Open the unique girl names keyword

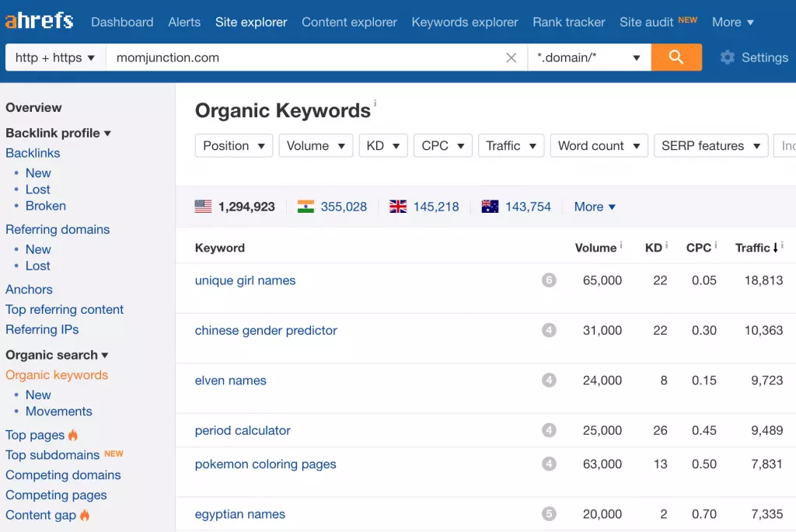(245, 280)
